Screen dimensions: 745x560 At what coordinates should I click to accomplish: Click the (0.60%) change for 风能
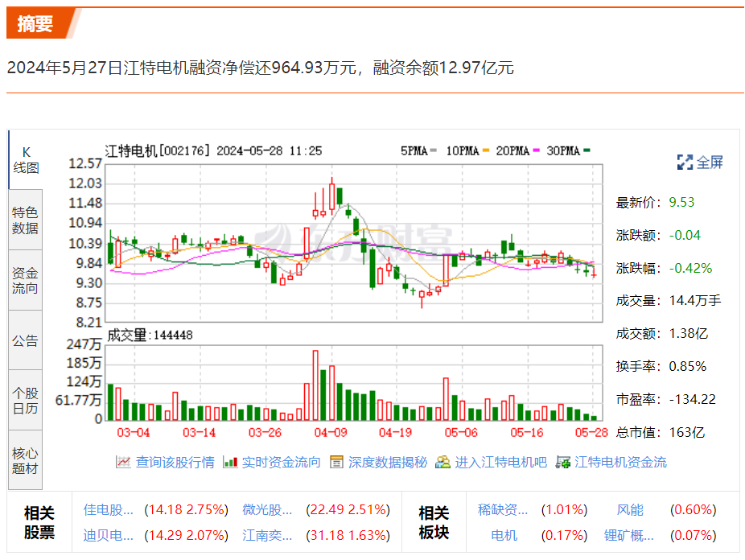click(694, 509)
